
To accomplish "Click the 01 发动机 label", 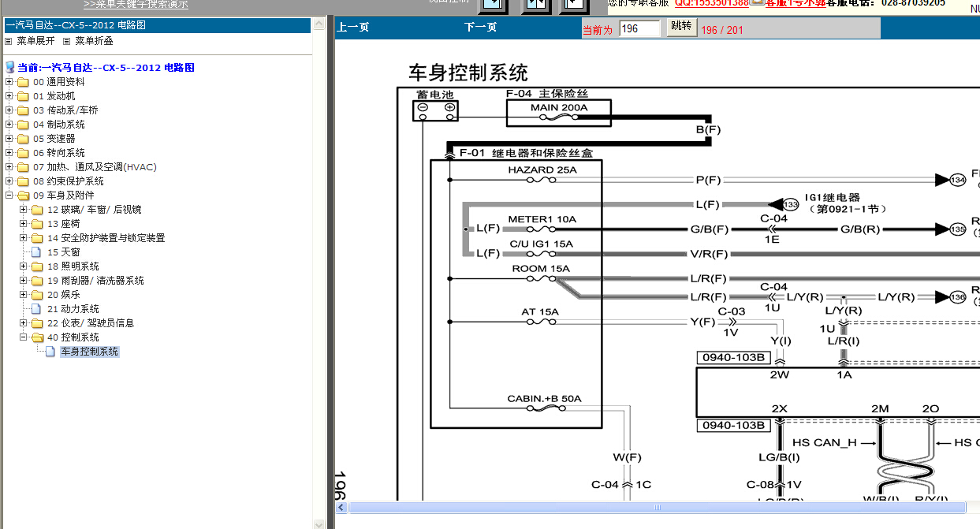I will click(54, 96).
